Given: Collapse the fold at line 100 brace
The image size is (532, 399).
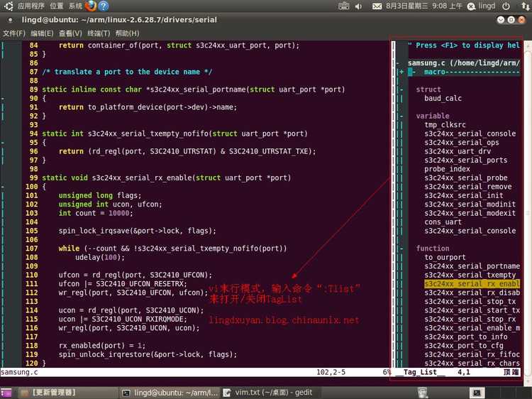Looking at the screenshot, I should click(3, 187).
